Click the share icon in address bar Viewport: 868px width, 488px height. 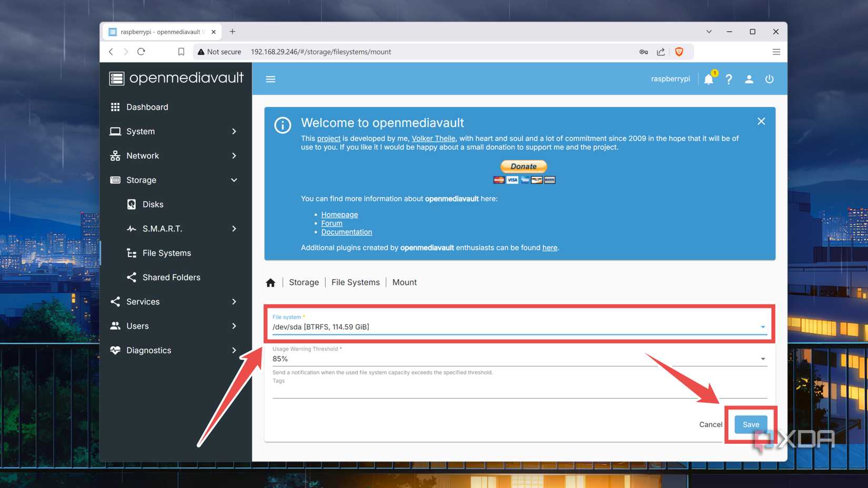(661, 52)
